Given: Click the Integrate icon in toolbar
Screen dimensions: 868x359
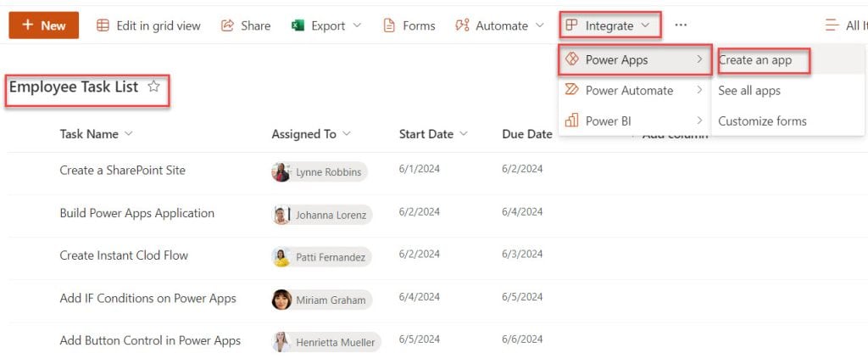Looking at the screenshot, I should tap(572, 25).
